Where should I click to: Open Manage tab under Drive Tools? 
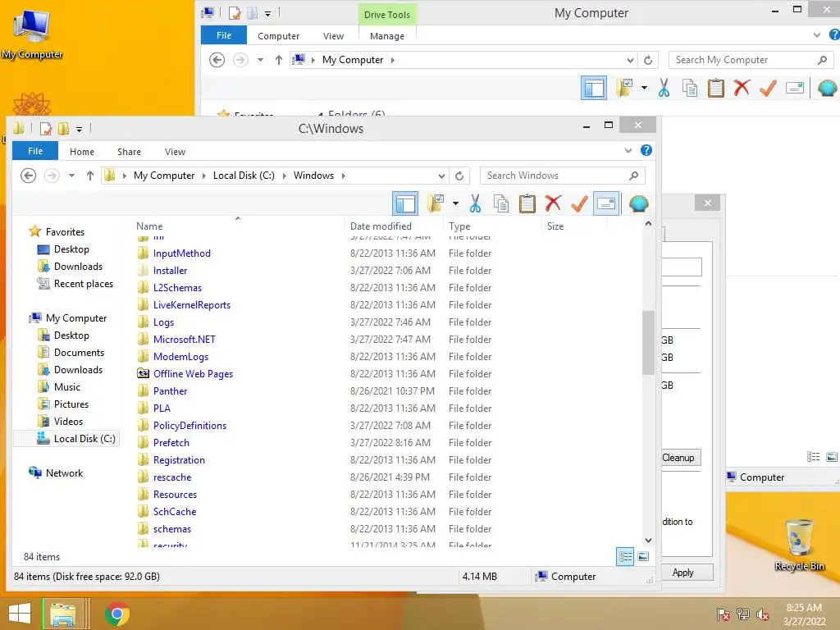pyautogui.click(x=387, y=36)
